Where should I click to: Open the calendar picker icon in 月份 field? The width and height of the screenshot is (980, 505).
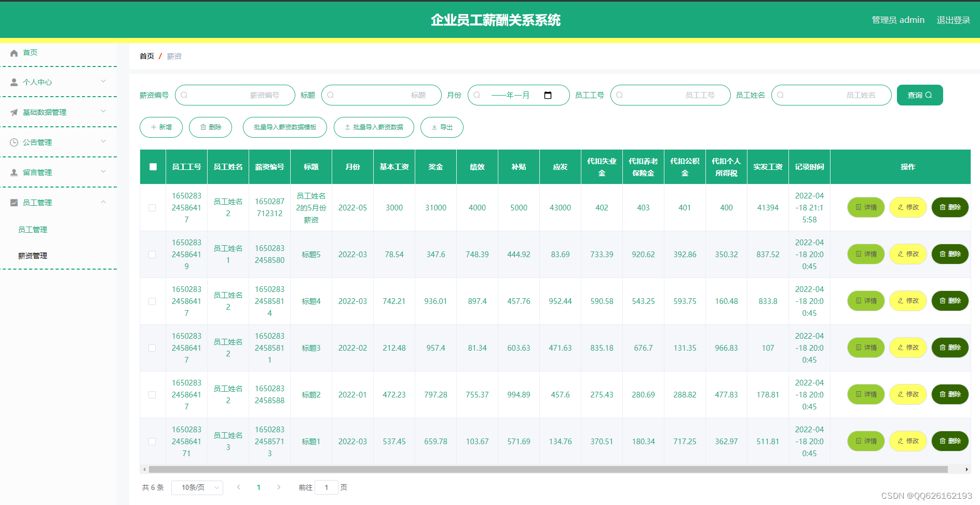coord(548,95)
